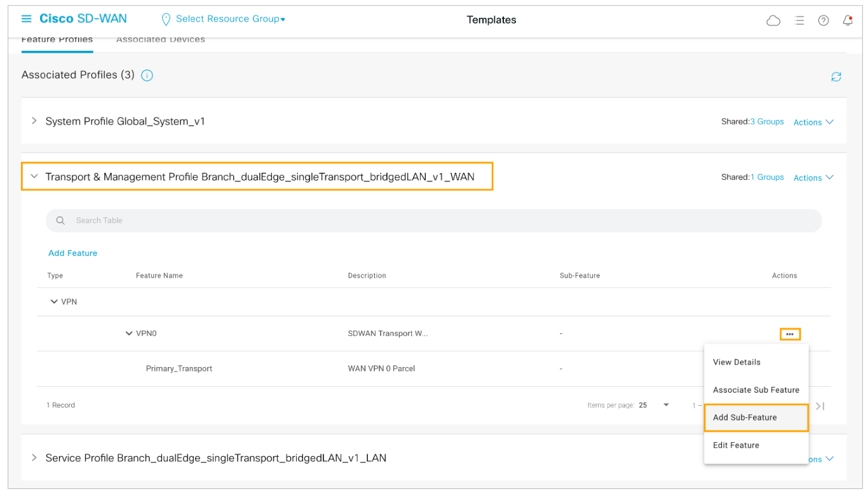Click the cloud status icon
This screenshot has width=868, height=496.
(773, 20)
